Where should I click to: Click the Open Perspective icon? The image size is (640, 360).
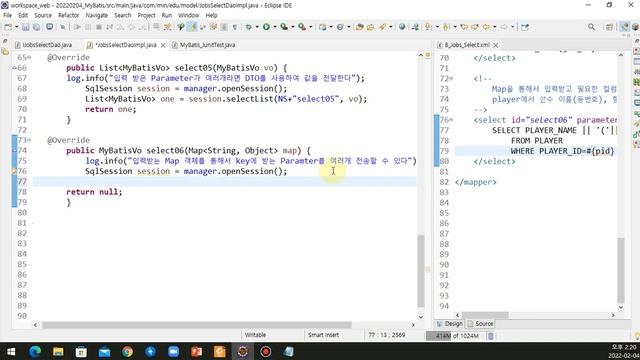pos(609,27)
